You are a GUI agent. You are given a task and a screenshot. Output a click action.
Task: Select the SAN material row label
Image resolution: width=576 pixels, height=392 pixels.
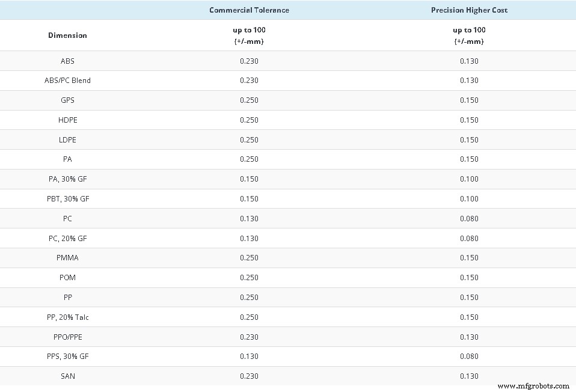point(67,376)
